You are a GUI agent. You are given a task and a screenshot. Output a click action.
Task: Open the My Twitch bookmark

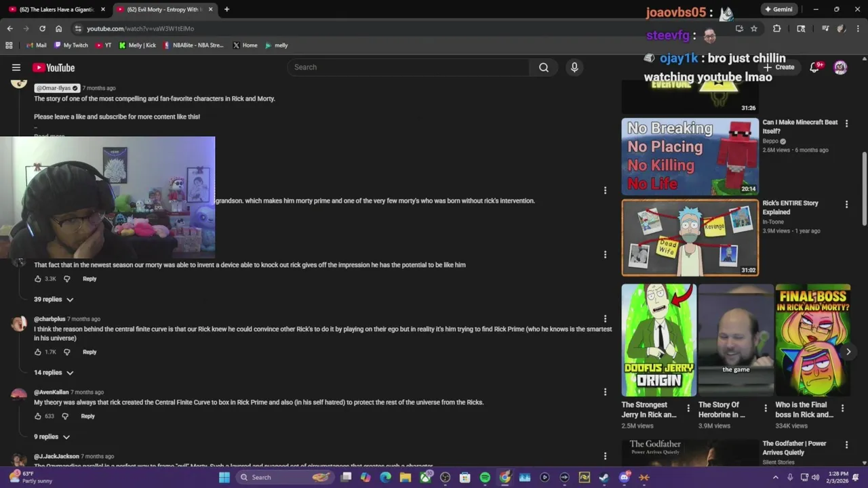(71, 45)
